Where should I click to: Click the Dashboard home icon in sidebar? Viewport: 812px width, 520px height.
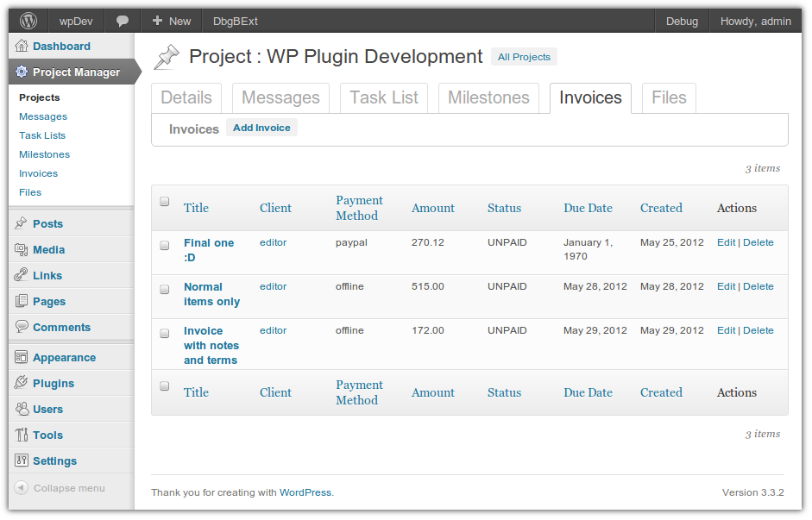point(22,46)
